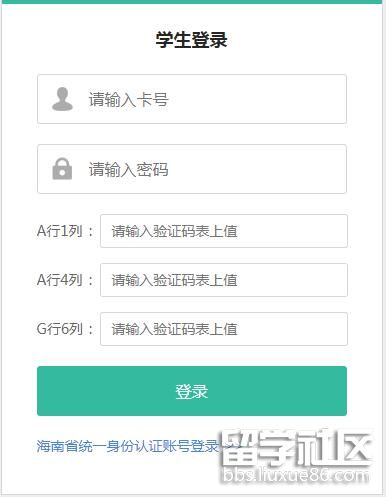Focus the 请输入密码 password input
The image size is (386, 497).
pyautogui.click(x=192, y=169)
